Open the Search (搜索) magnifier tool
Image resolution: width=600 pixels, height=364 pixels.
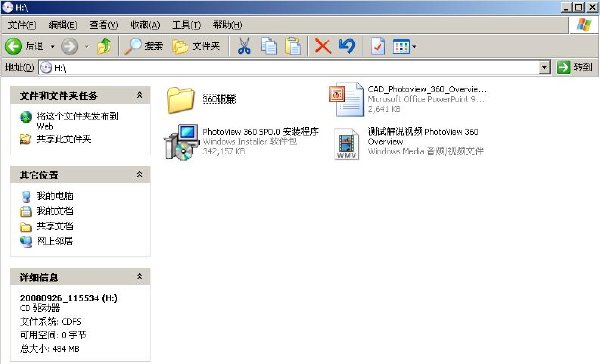143,46
